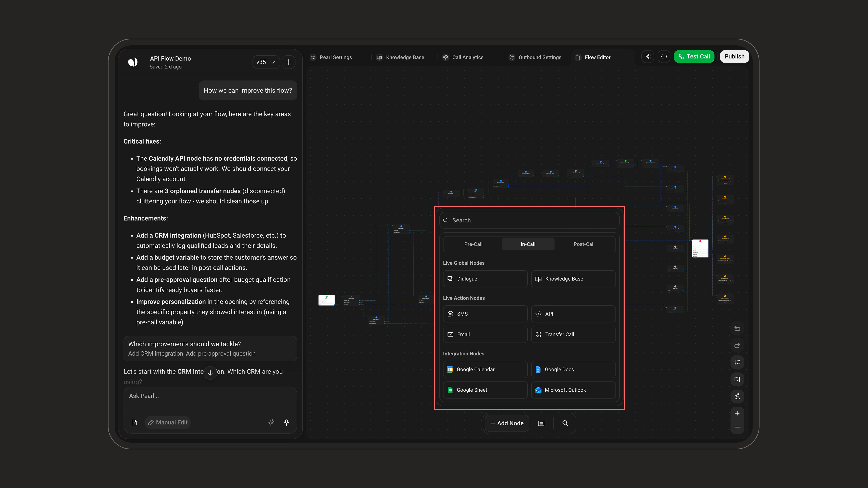Click the flag icon on canvas toolbar
The image size is (868, 488).
[x=737, y=362]
